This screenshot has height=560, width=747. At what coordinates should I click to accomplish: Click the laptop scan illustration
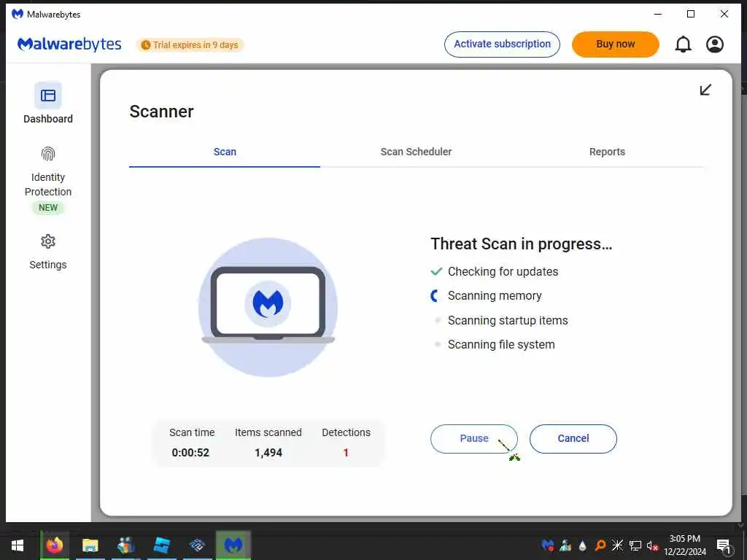pos(268,307)
